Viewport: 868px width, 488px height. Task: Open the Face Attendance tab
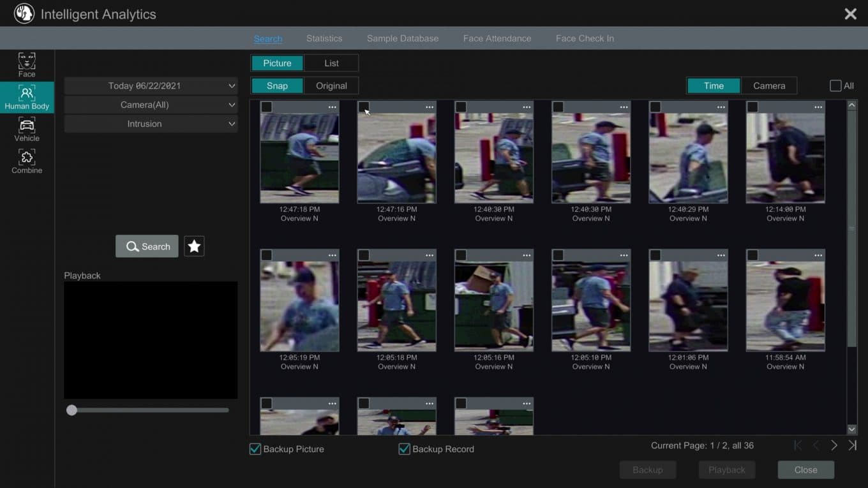(x=497, y=38)
